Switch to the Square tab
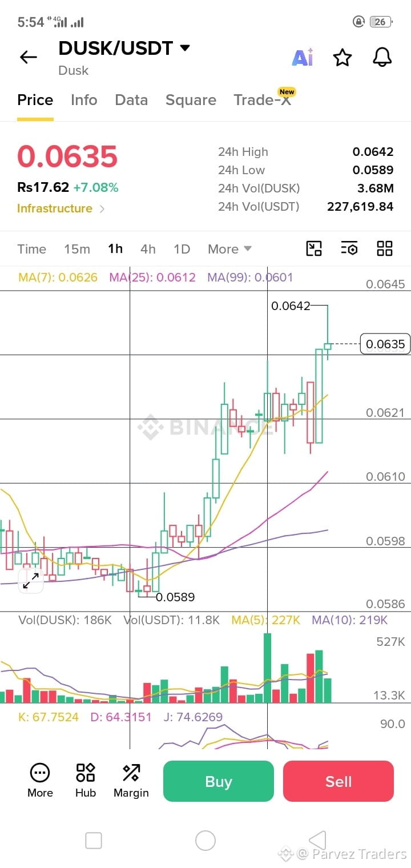The image size is (411, 868). (x=191, y=100)
